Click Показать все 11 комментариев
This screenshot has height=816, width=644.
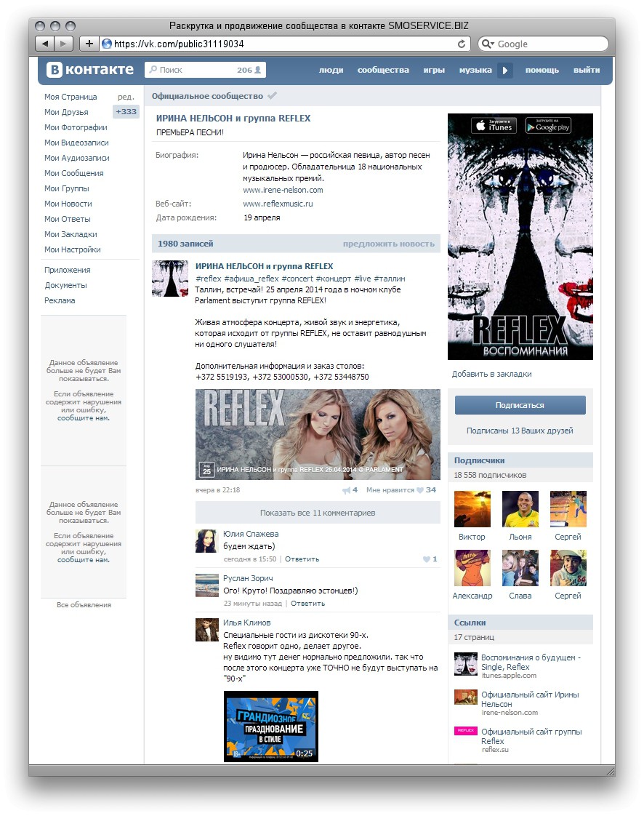pos(318,513)
